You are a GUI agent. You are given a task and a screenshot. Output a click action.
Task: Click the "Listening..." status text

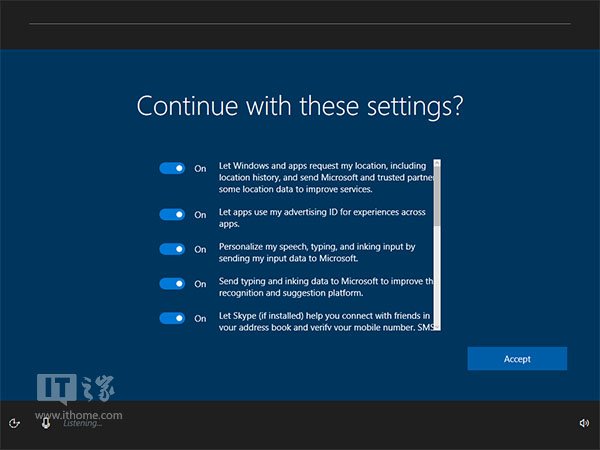coord(83,423)
